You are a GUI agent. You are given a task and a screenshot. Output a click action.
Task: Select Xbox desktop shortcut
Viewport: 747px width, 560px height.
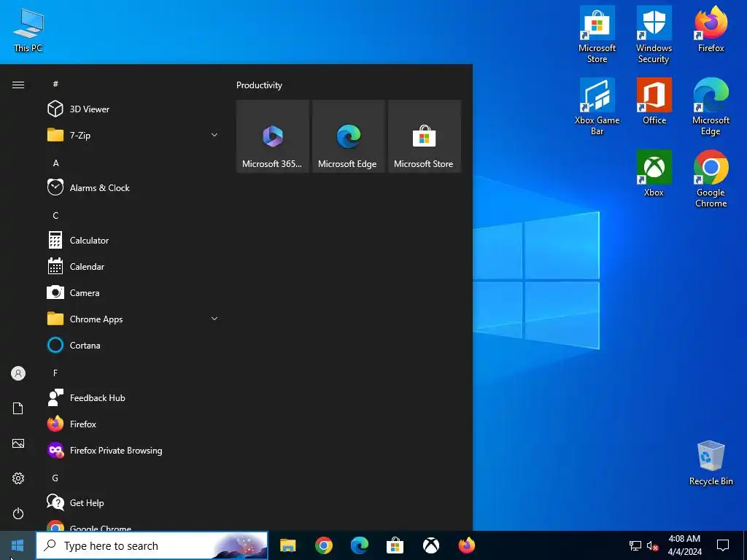pos(654,174)
